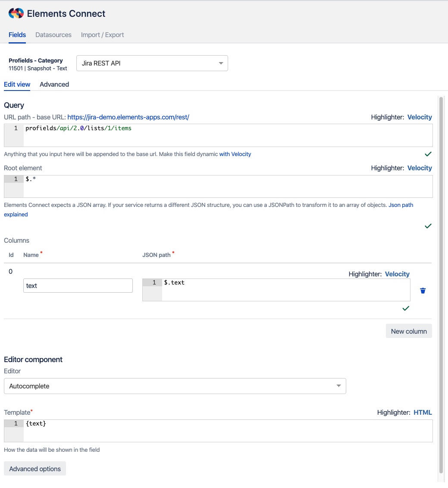Open the Jira REST API datasource dropdown

pyautogui.click(x=152, y=63)
